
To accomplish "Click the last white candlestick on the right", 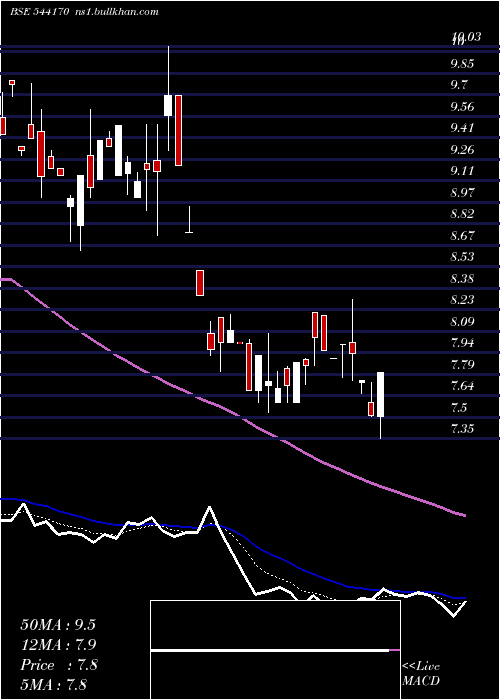I will tap(381, 395).
